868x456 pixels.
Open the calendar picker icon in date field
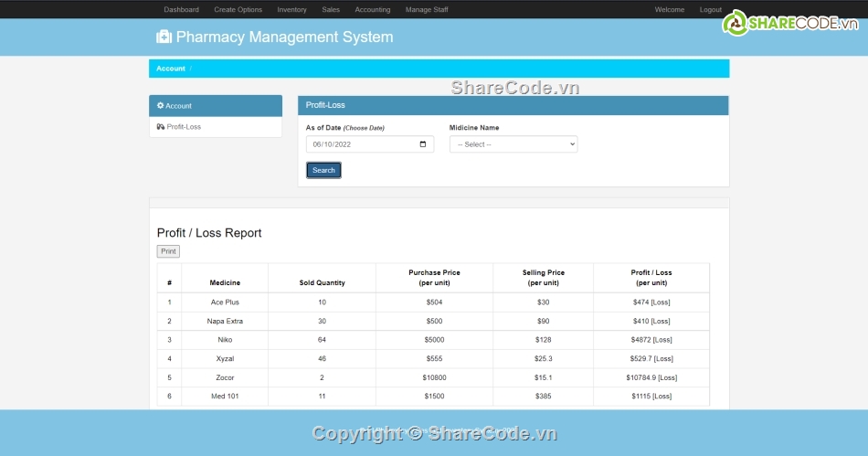(422, 144)
